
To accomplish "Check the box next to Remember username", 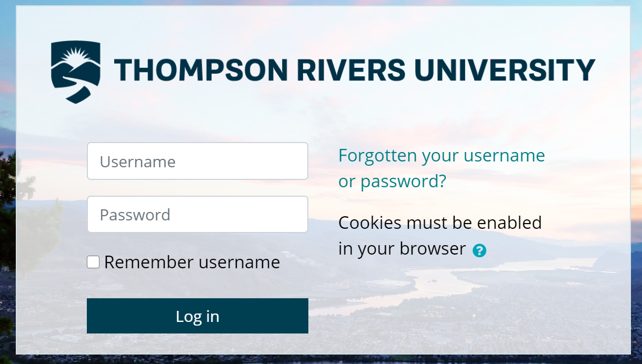I will pos(93,261).
